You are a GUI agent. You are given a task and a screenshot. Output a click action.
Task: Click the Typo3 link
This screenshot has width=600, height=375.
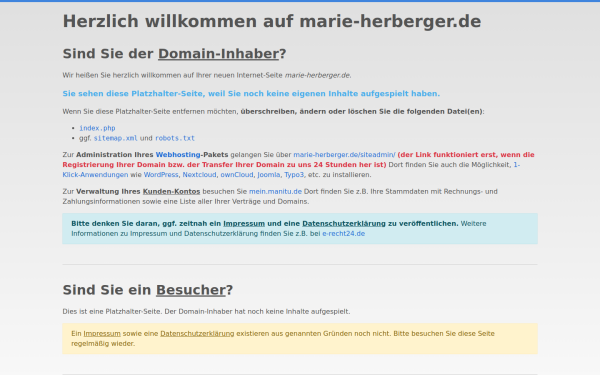click(x=294, y=174)
